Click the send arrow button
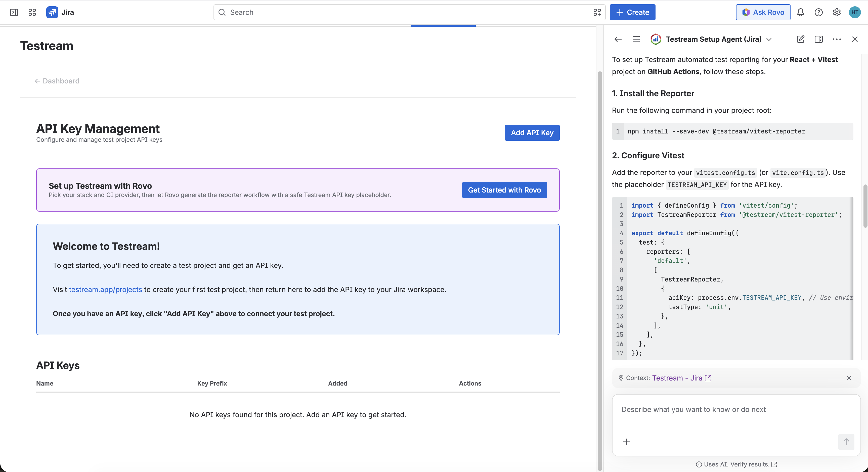The image size is (868, 472). pos(846,442)
